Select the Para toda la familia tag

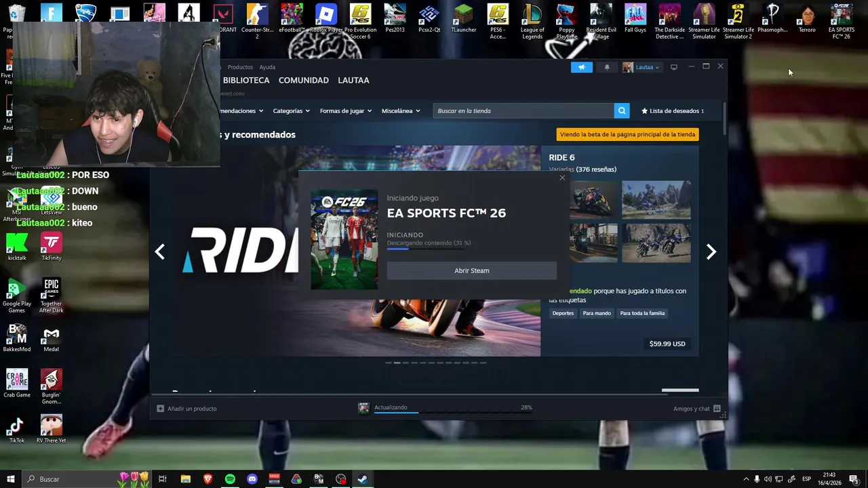642,313
